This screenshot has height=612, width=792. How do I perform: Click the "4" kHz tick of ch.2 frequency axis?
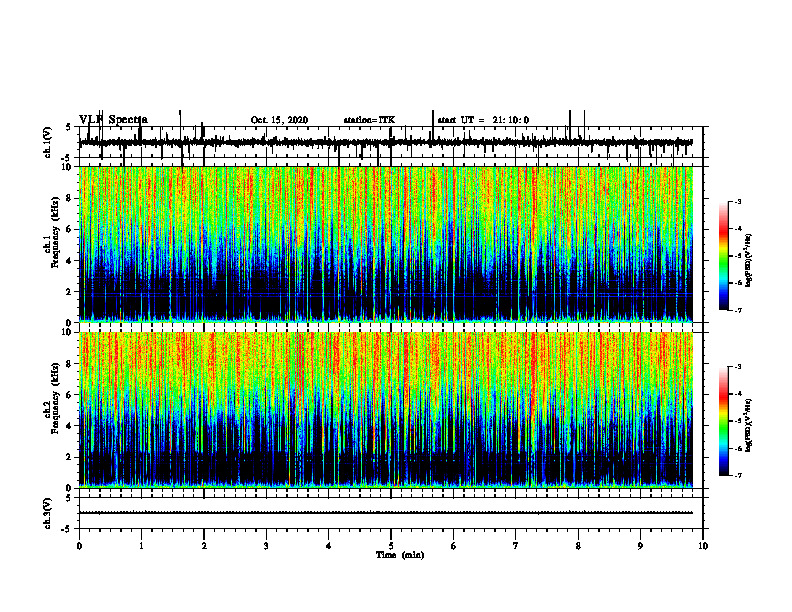[x=70, y=426]
